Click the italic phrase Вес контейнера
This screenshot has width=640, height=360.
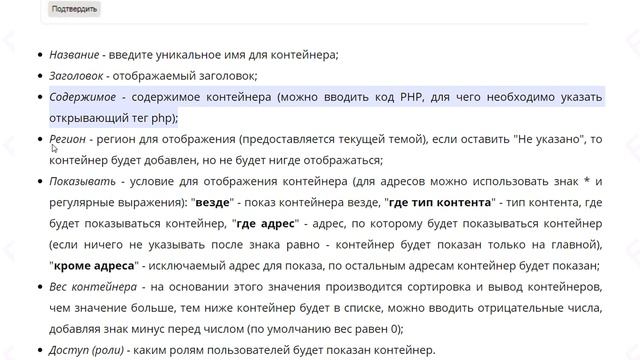pyautogui.click(x=93, y=287)
